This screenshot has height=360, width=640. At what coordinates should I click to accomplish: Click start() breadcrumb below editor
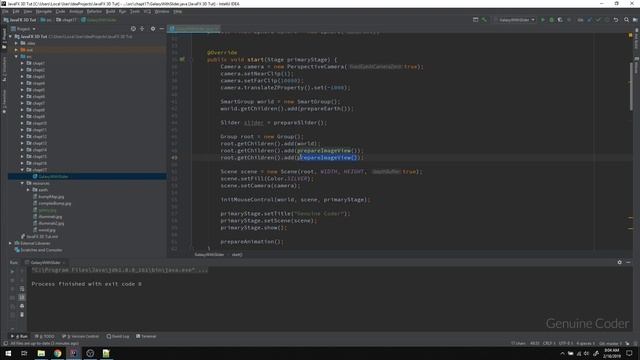(x=237, y=254)
